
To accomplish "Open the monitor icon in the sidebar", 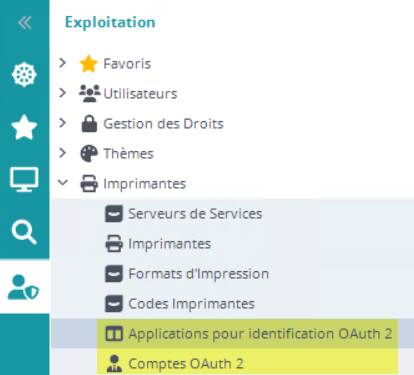I will 24,179.
